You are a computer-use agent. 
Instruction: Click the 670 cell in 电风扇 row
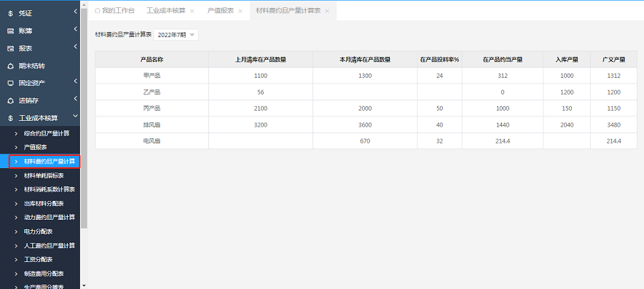[365, 140]
